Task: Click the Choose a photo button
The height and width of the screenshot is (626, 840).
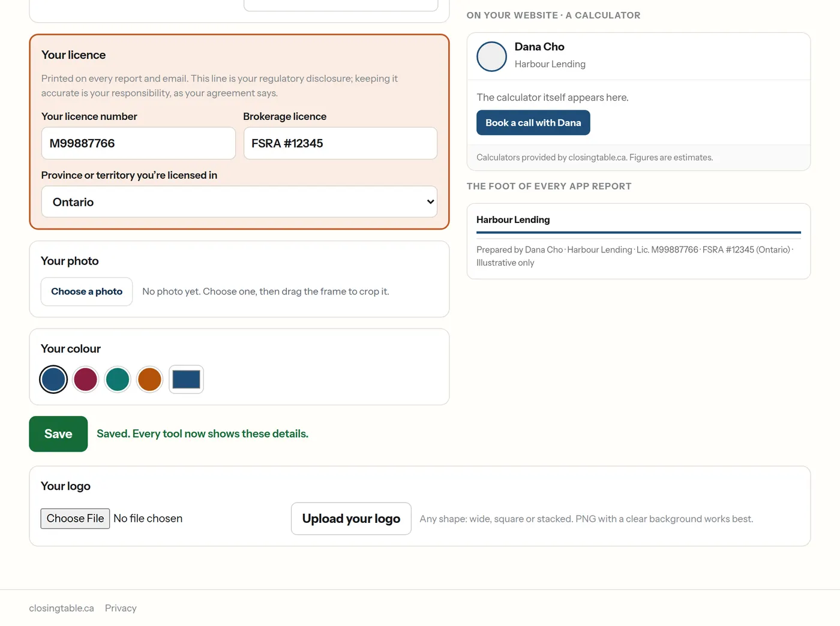Action: 86,291
